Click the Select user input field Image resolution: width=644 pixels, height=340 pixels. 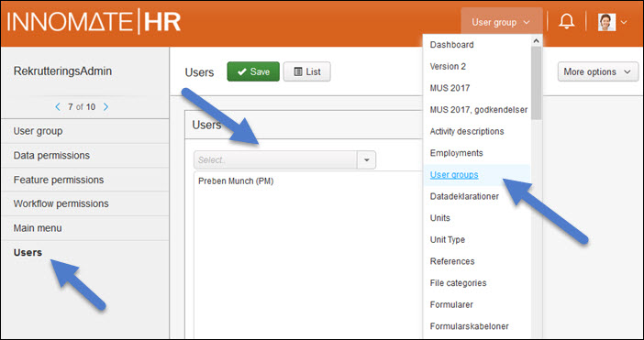275,160
